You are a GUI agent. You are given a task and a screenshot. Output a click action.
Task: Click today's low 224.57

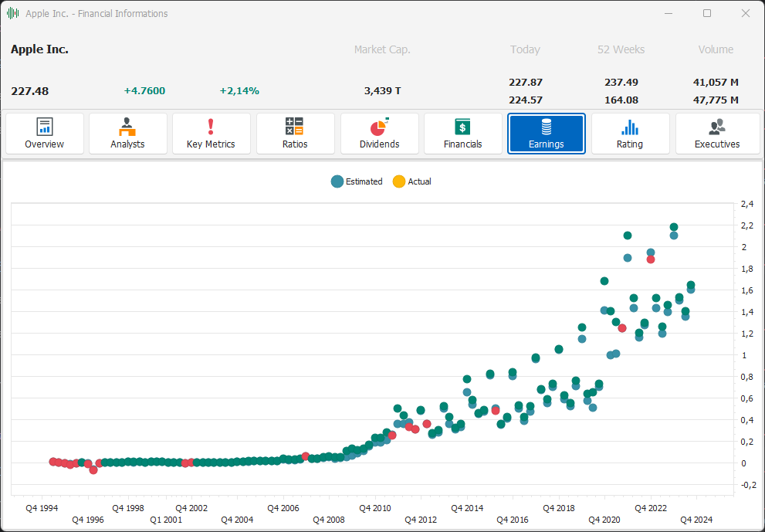click(x=526, y=100)
